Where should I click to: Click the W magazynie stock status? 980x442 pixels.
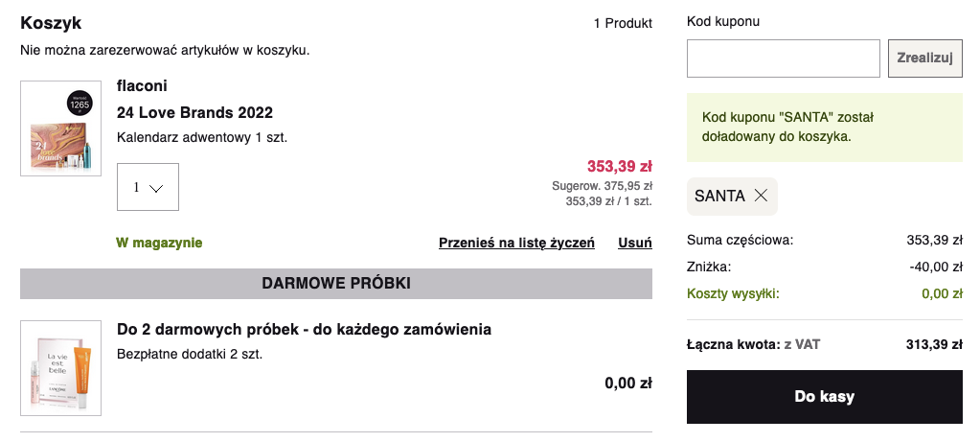click(x=159, y=244)
